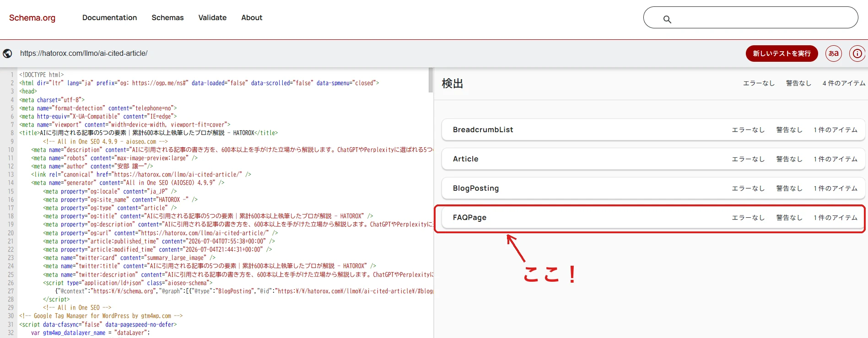The height and width of the screenshot is (338, 868).
Task: Click the meta charset utf-8 line
Action: [x=52, y=100]
